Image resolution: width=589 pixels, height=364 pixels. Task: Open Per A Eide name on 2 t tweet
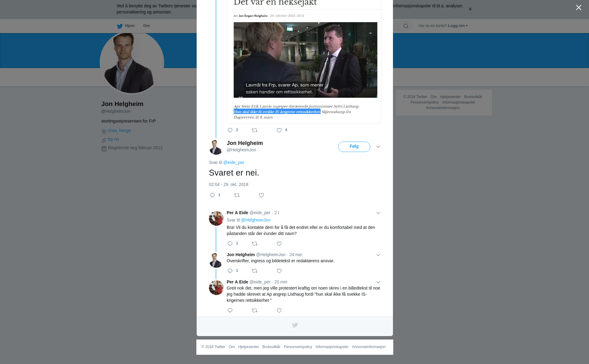pyautogui.click(x=237, y=213)
